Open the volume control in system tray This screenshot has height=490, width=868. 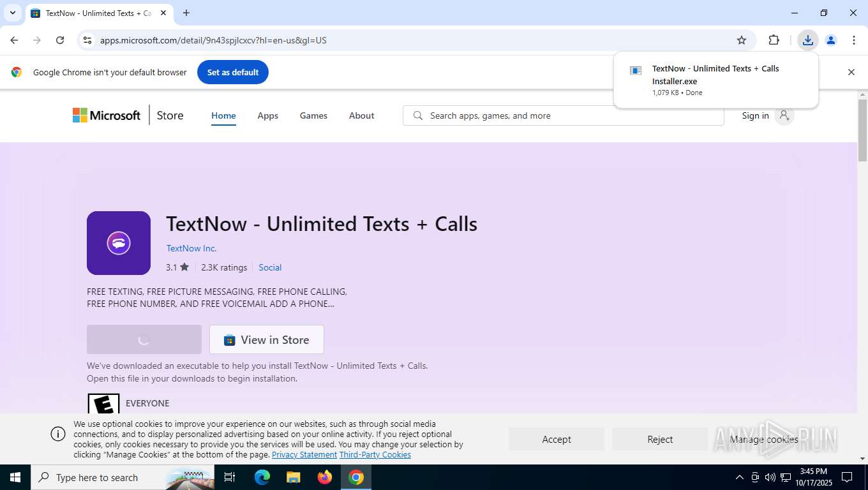click(x=770, y=477)
